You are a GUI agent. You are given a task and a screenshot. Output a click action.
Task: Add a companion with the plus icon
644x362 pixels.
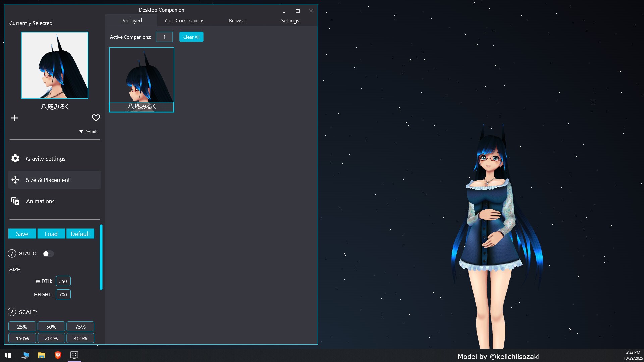pos(14,118)
